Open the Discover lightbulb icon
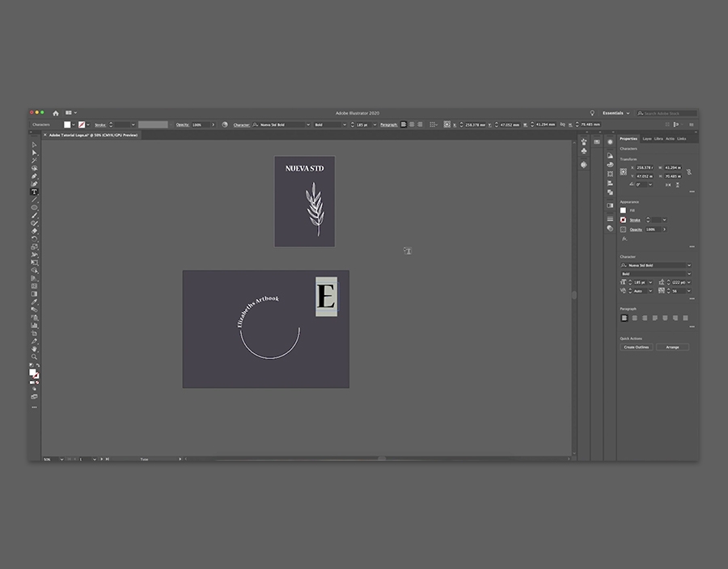 592,112
